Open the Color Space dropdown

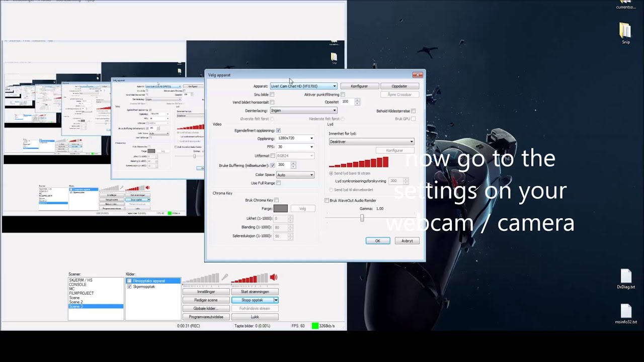[x=295, y=175]
